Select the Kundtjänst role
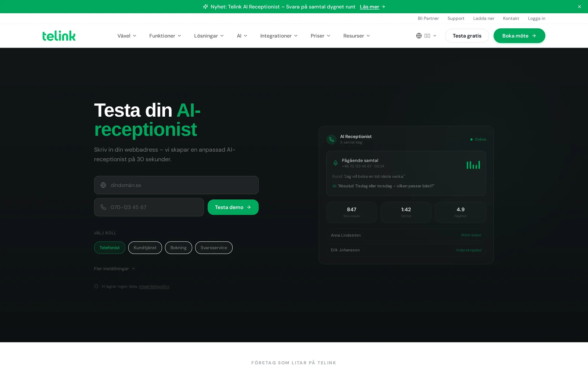The image size is (588, 368). tap(145, 248)
